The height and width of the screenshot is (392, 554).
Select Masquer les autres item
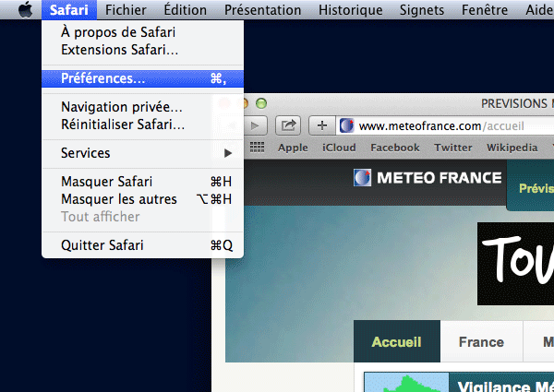tap(142, 199)
